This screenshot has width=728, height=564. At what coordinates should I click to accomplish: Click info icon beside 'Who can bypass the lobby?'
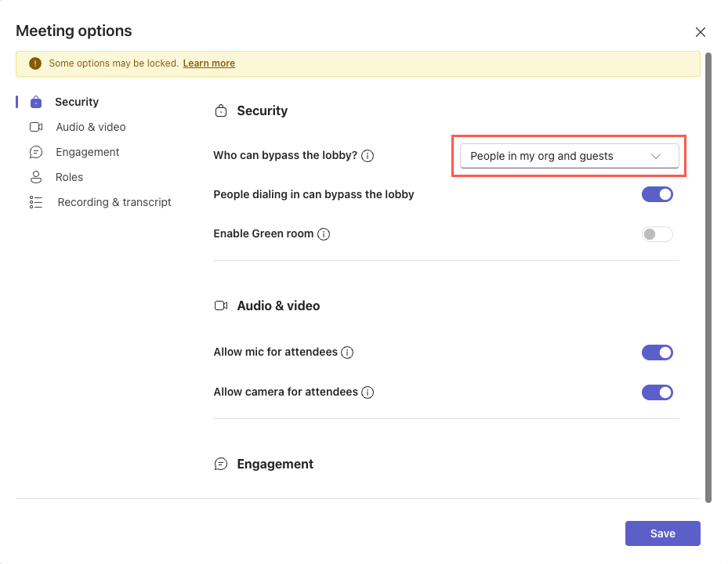368,156
